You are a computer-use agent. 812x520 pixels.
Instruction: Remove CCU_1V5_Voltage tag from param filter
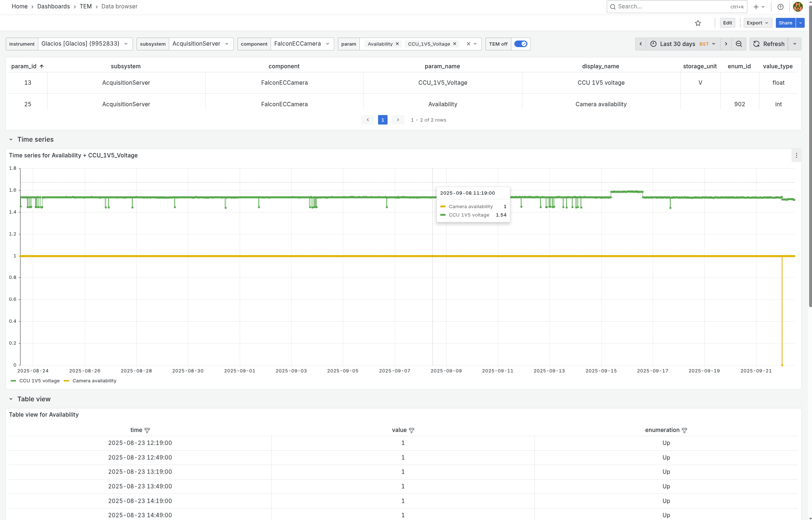(455, 44)
